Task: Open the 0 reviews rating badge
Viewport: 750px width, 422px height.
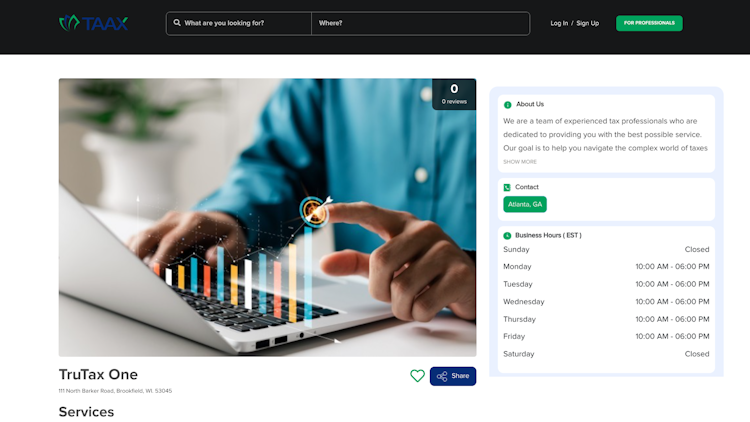Action: (x=454, y=94)
